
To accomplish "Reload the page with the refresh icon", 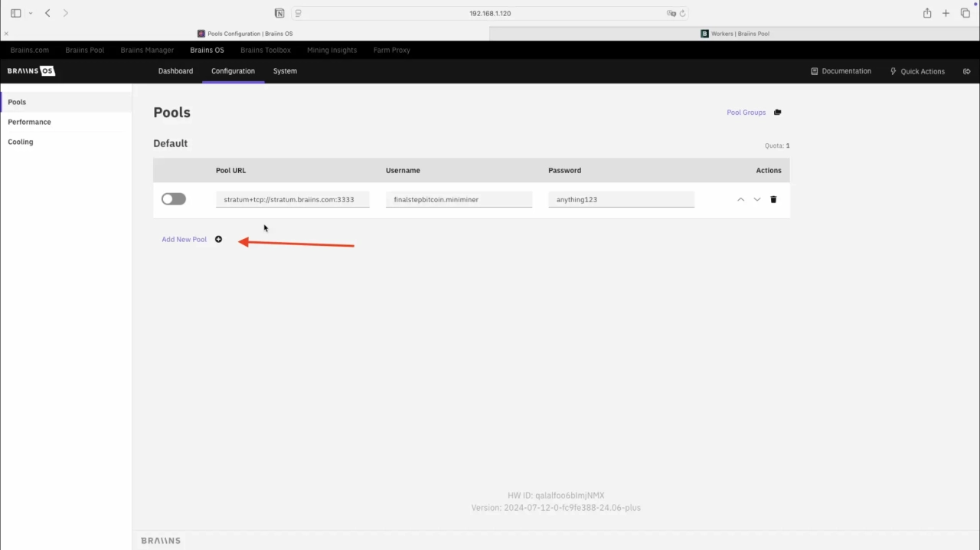I will (682, 13).
